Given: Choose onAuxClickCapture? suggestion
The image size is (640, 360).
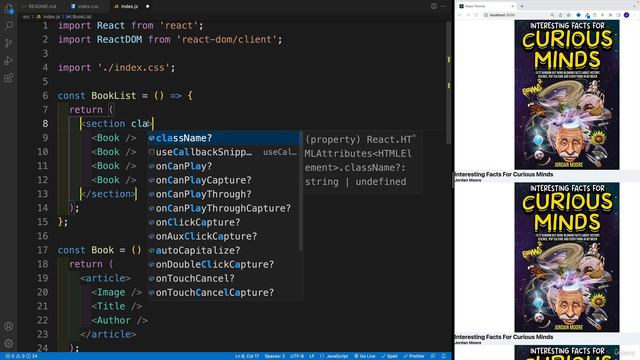Looking at the screenshot, I should coord(224,236).
